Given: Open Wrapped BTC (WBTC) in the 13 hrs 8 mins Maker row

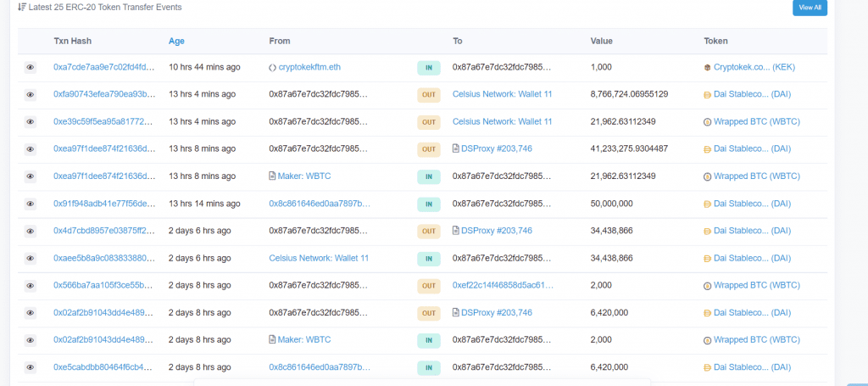Looking at the screenshot, I should tap(757, 176).
